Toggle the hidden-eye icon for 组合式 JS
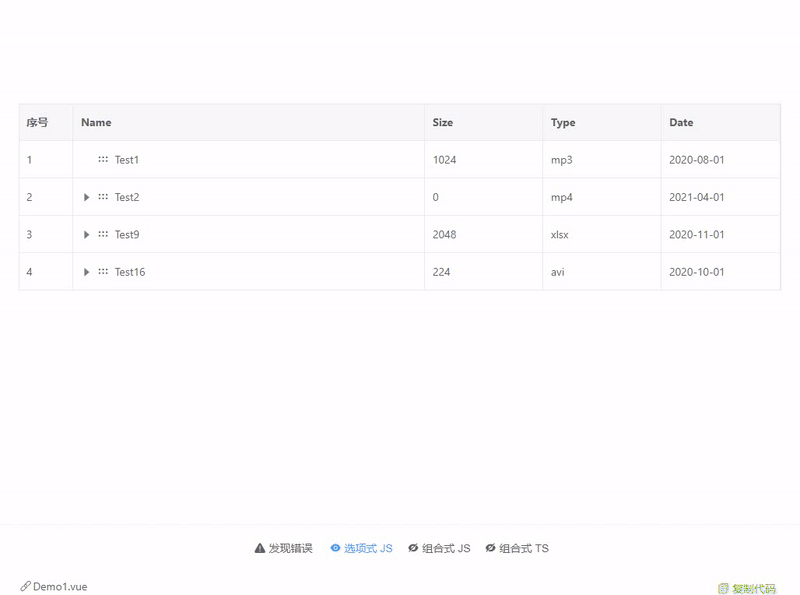Viewport: 800px width, 595px height. (413, 548)
